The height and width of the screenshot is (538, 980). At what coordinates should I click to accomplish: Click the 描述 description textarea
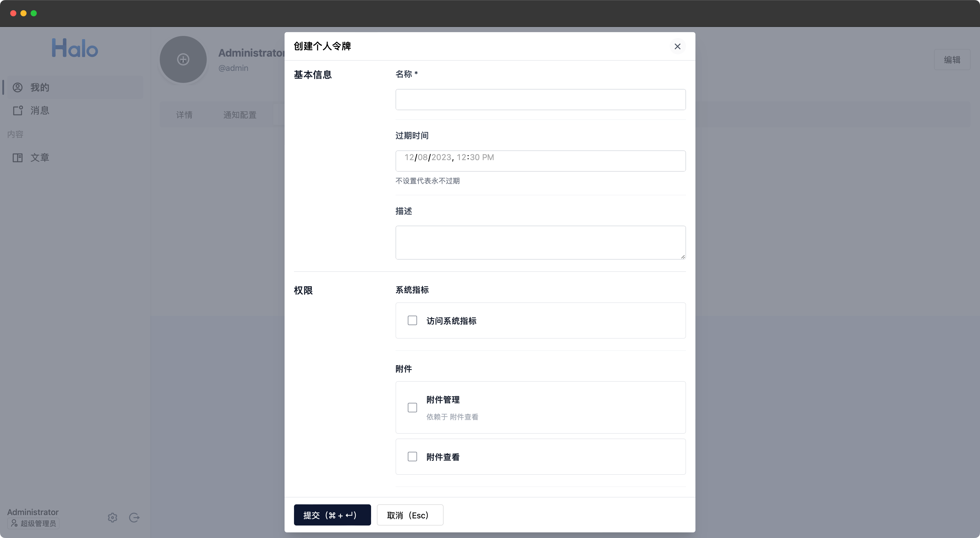pyautogui.click(x=540, y=242)
